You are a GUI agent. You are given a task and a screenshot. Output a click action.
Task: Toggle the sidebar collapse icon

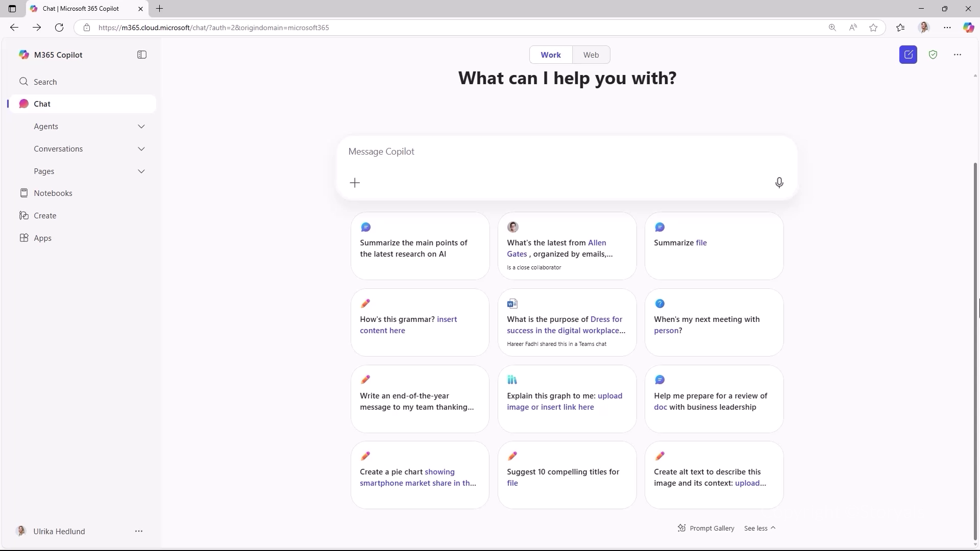click(142, 55)
